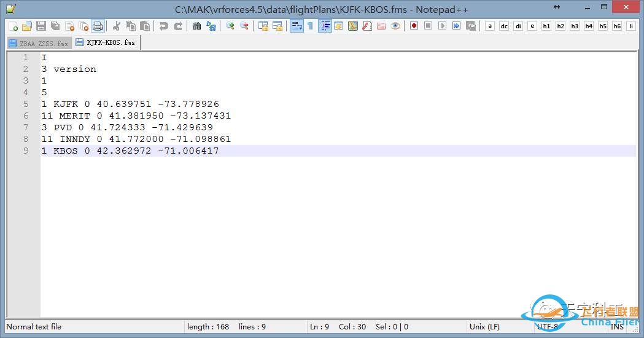644x338 pixels.
Task: Switch to the ZBAA_ZSSS.fms tab
Action: point(39,44)
